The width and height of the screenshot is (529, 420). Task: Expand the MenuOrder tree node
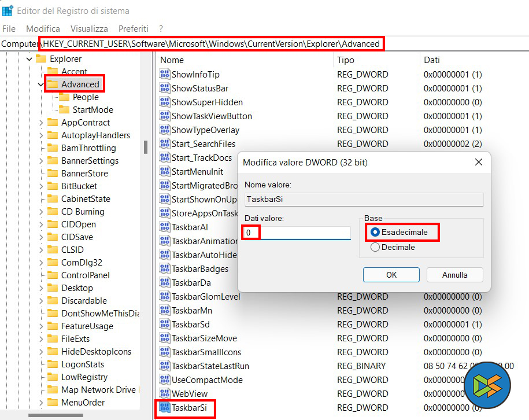pos(41,403)
